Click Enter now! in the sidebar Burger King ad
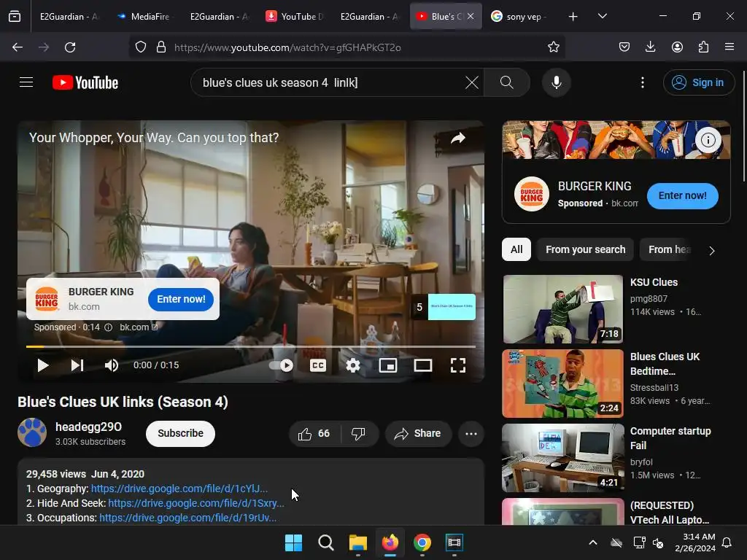The image size is (747, 560). [682, 195]
